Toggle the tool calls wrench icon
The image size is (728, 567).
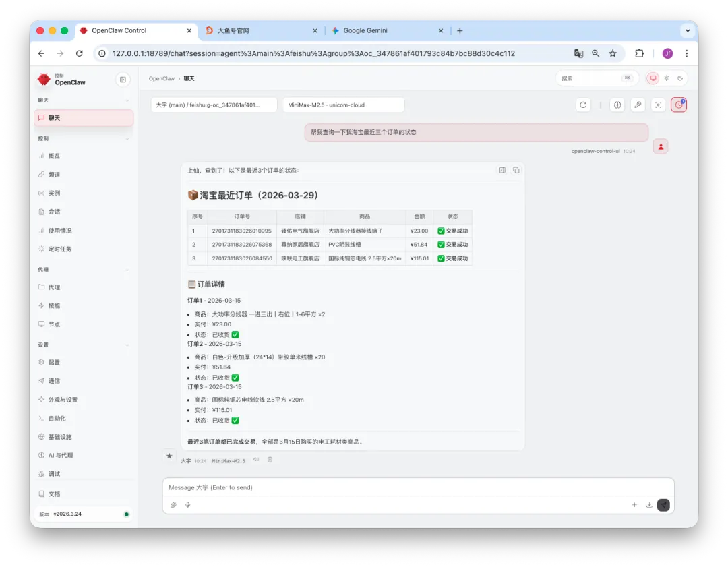click(x=638, y=105)
